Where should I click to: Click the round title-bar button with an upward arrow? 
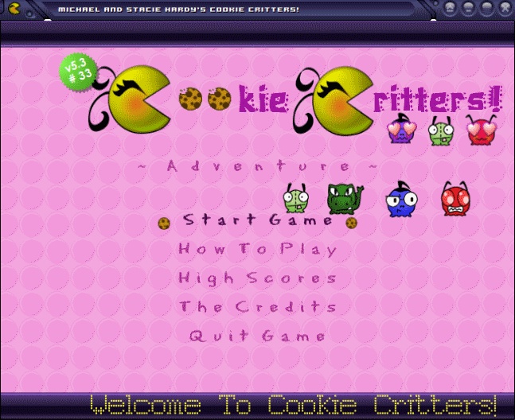[x=451, y=8]
